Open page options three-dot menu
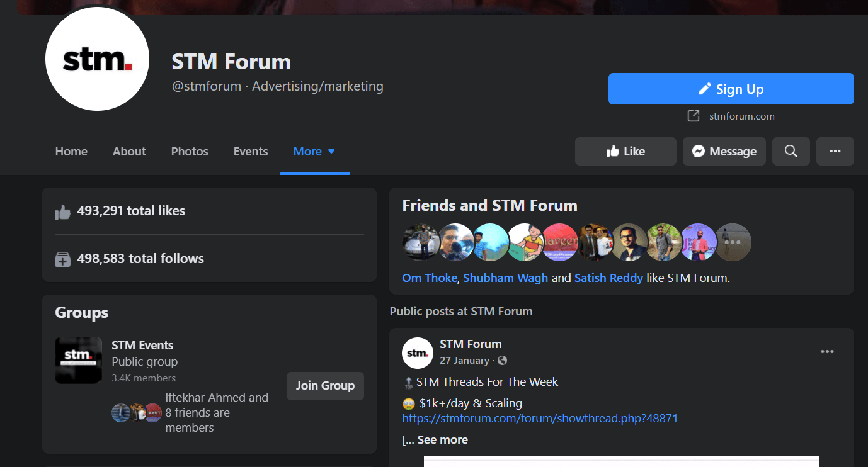Viewport: 868px width, 467px height. click(x=835, y=151)
